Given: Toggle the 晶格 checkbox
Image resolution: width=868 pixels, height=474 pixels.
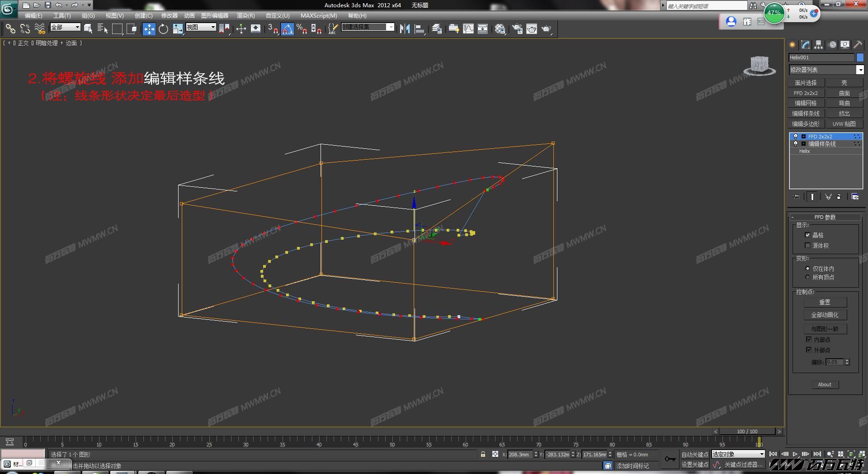Looking at the screenshot, I should [x=807, y=235].
